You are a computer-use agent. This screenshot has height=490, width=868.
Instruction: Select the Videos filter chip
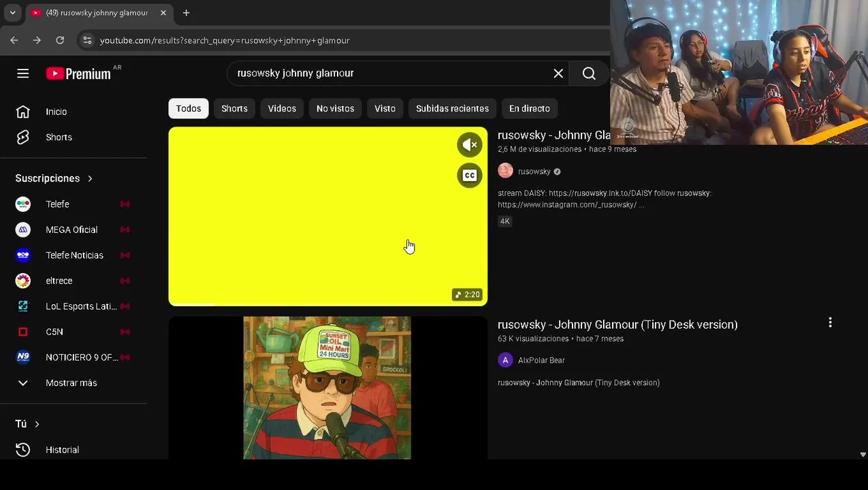point(282,108)
